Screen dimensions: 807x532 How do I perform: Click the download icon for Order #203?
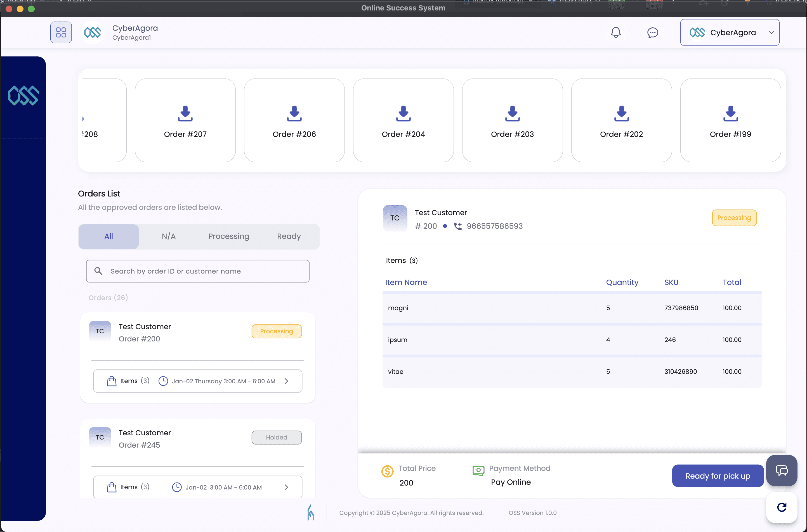(x=512, y=113)
